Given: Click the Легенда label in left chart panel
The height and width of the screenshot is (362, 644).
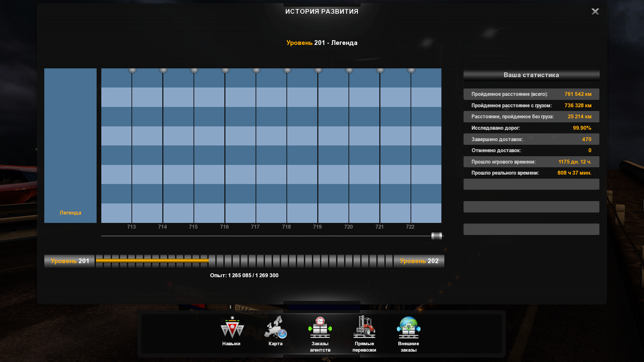Looking at the screenshot, I should point(70,213).
